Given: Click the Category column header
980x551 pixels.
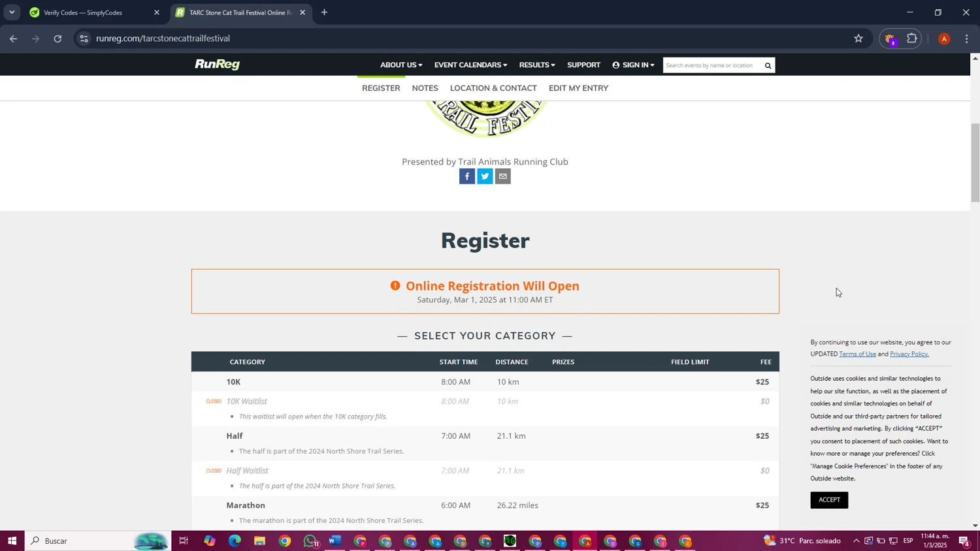Looking at the screenshot, I should point(247,362).
